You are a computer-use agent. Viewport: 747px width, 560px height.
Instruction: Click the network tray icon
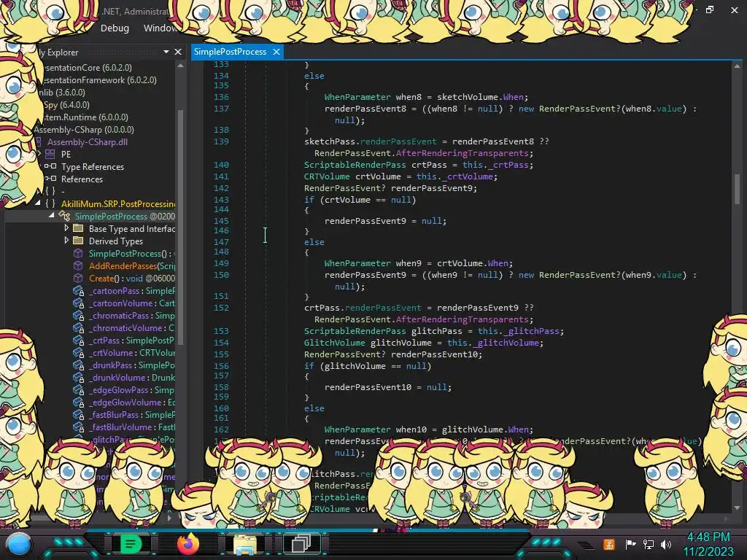pos(649,544)
